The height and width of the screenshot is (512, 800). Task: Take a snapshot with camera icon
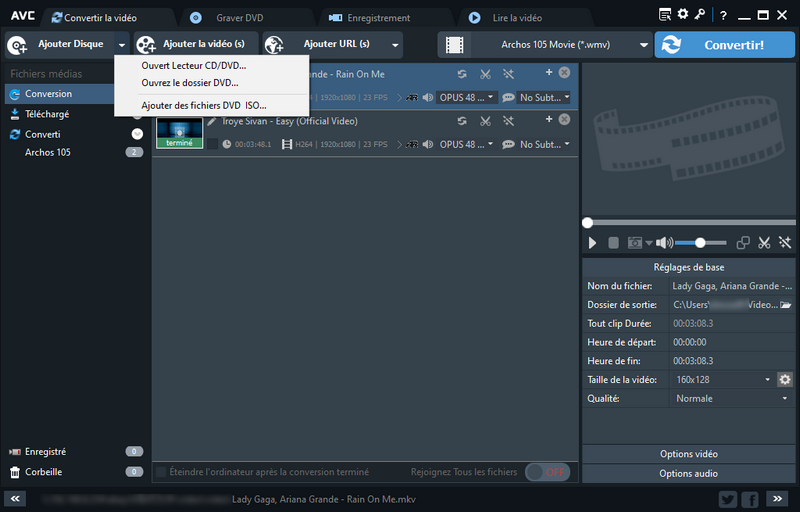[635, 243]
